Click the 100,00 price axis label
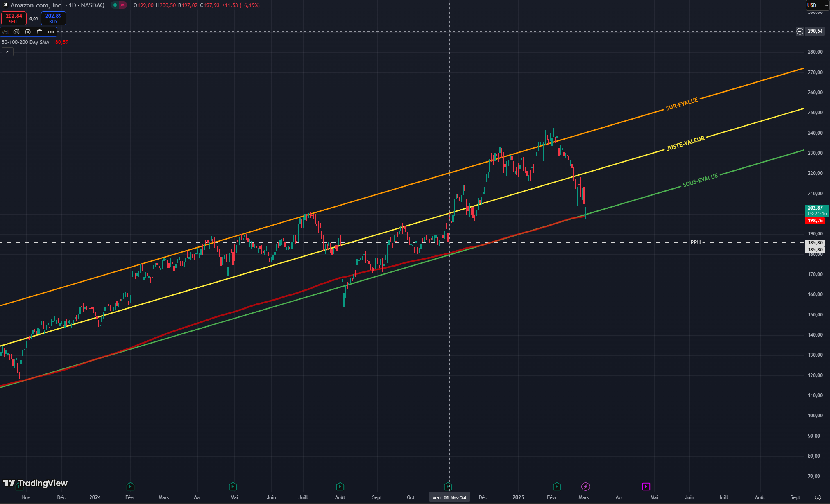This screenshot has height=504, width=830. pyautogui.click(x=815, y=416)
